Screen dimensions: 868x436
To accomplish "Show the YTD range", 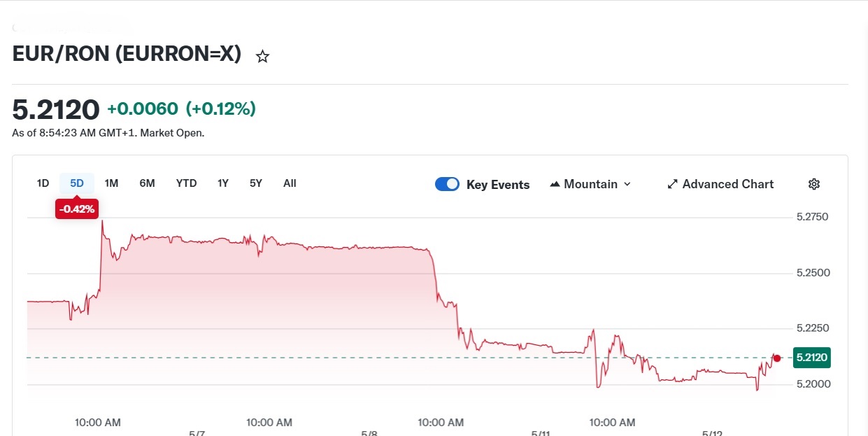I will (186, 183).
